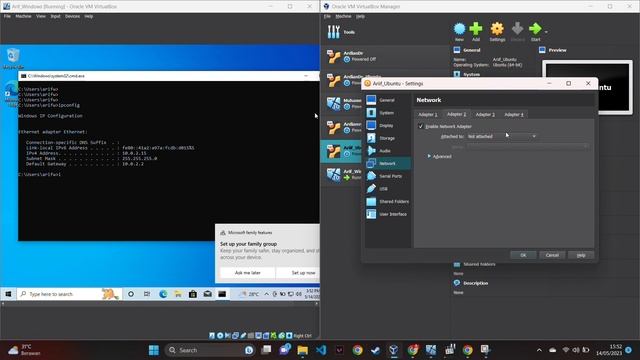Open Devices menu in running VM window

coord(73,16)
